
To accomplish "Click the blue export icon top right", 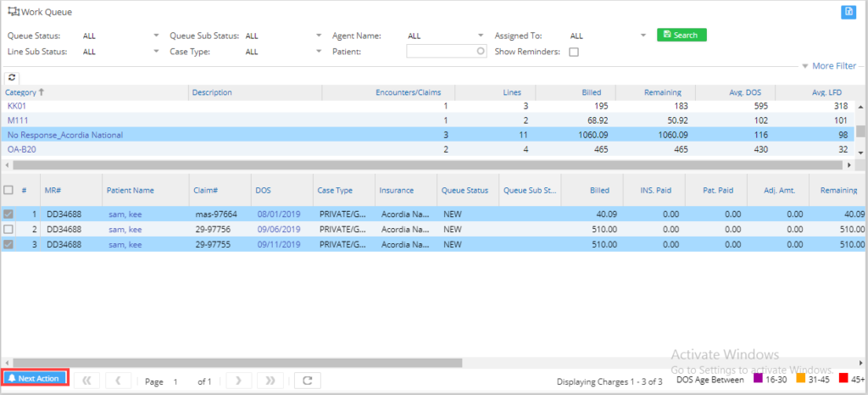I will (848, 12).
